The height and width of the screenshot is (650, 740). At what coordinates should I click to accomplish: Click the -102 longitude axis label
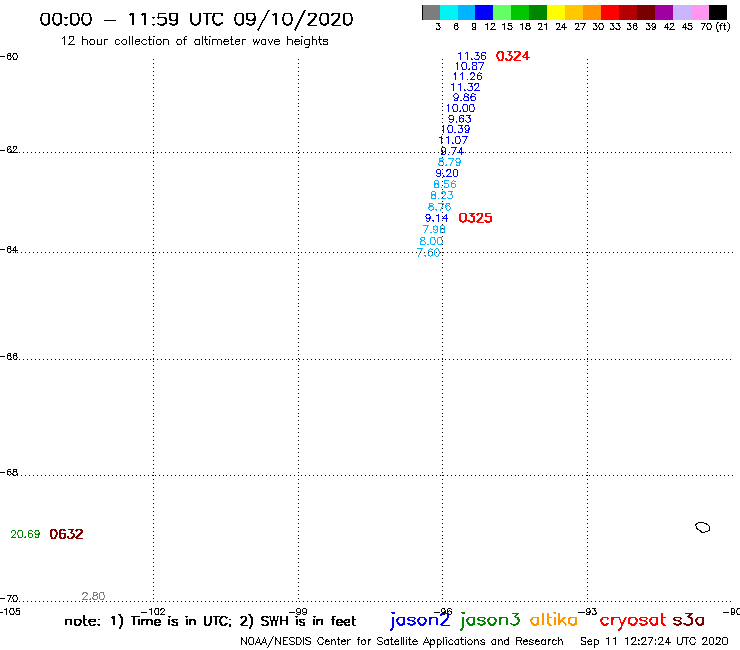[153, 612]
